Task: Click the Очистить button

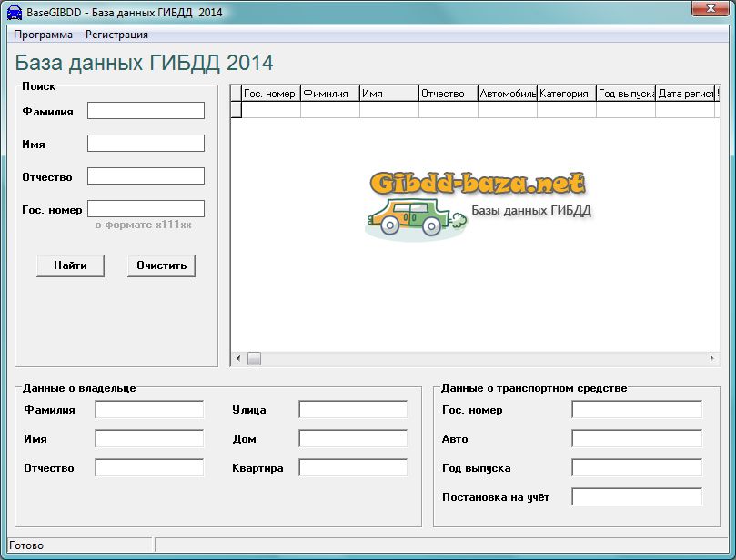Action: click(x=161, y=265)
